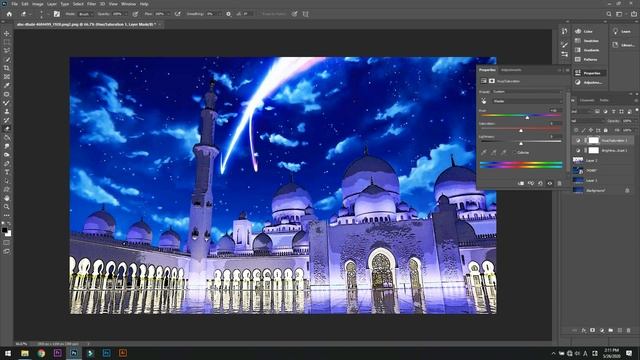The height and width of the screenshot is (360, 640).
Task: Open the Filter menu
Action: click(x=91, y=4)
